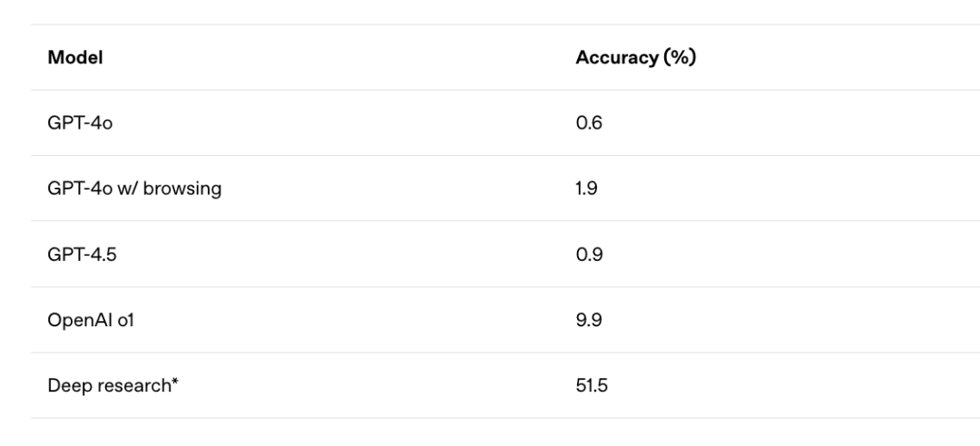Click the "(%)" in the Accuracy header
980x446 pixels.
coord(679,58)
